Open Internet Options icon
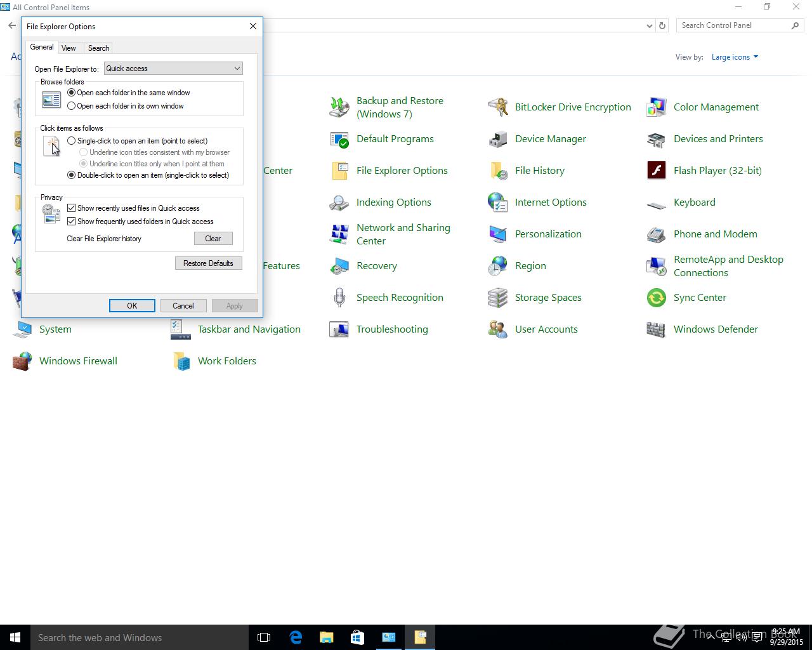 coord(498,202)
